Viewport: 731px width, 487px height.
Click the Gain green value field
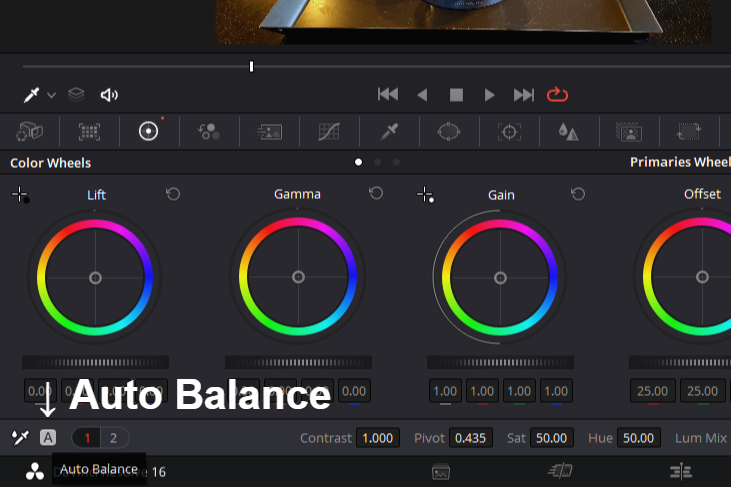(x=519, y=391)
